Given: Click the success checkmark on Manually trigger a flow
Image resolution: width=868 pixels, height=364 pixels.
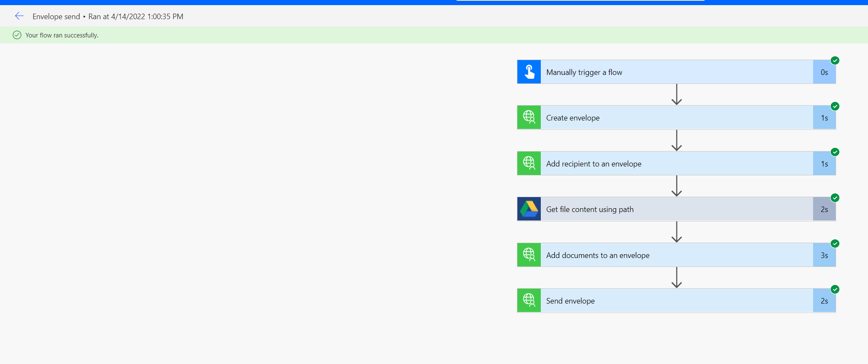Looking at the screenshot, I should 835,60.
